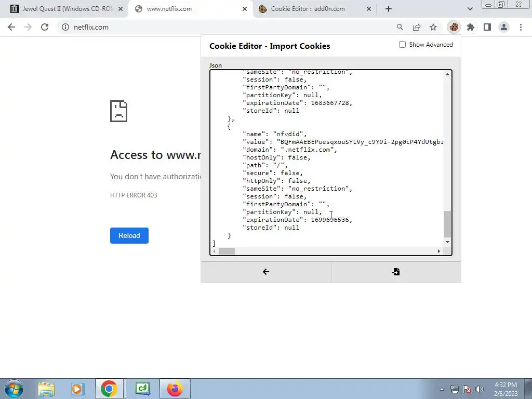Open the Extensions puzzle icon

471,27
